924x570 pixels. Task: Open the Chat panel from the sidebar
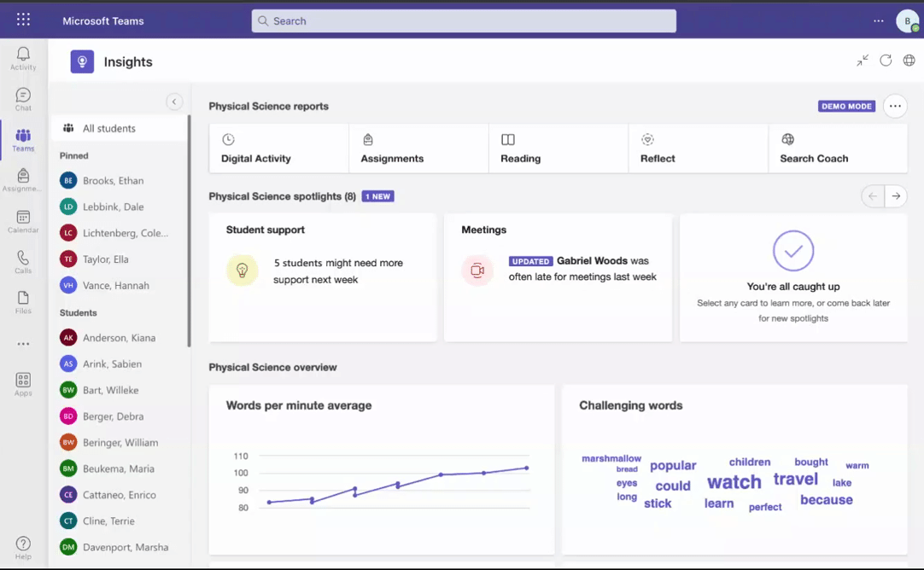[x=23, y=98]
